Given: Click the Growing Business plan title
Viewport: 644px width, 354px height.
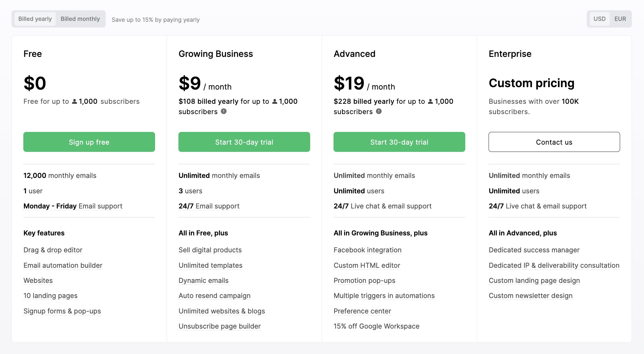Looking at the screenshot, I should pyautogui.click(x=216, y=54).
